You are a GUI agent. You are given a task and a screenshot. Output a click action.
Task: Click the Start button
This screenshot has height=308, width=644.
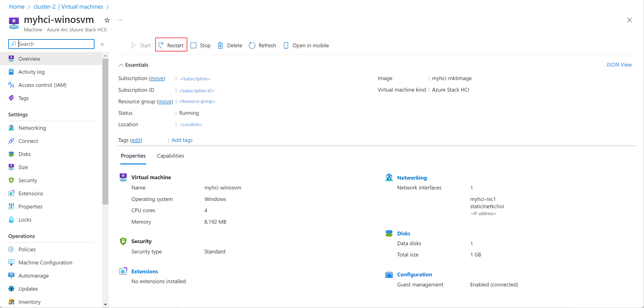(x=141, y=45)
